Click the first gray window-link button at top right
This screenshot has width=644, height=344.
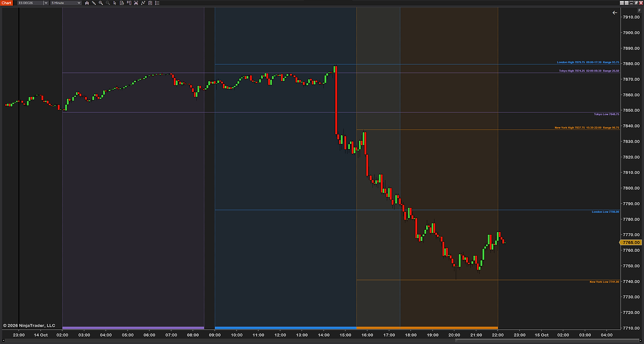pyautogui.click(x=622, y=3)
